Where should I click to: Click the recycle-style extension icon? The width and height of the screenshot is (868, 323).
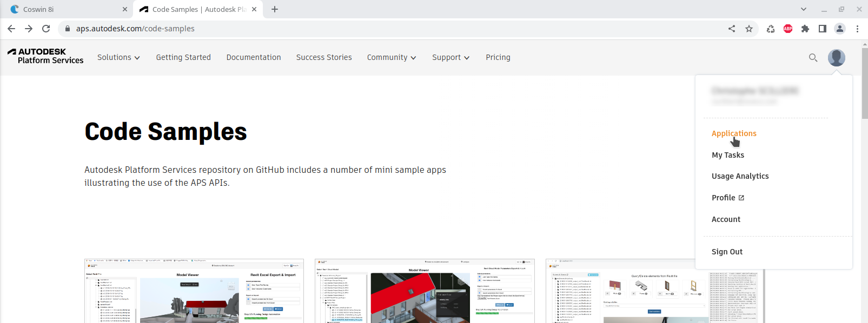tap(771, 29)
